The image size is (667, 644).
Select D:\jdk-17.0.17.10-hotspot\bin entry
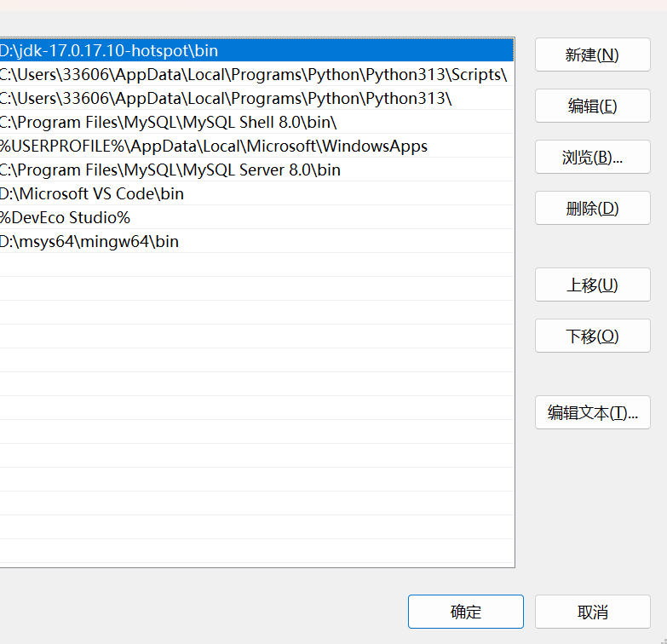(256, 50)
